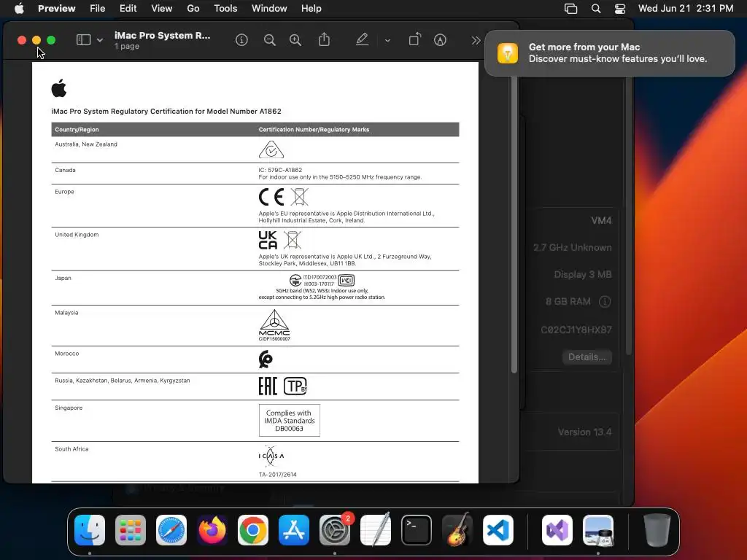Open the View menu

tap(161, 8)
